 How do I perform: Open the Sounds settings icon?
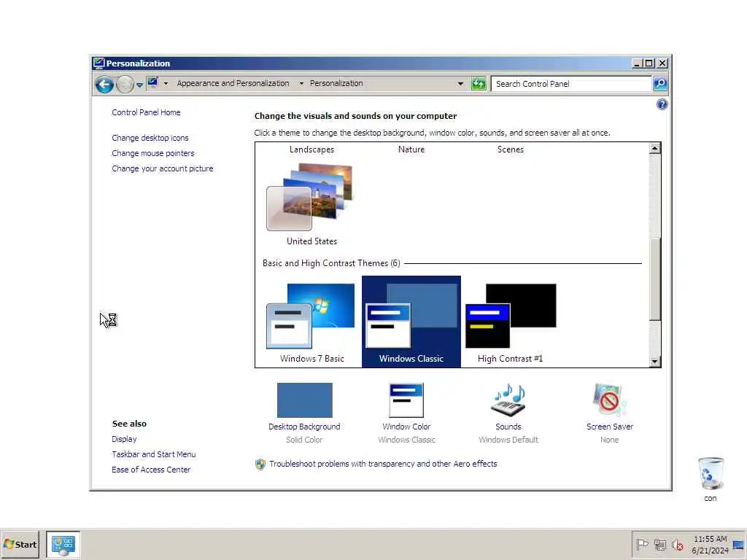(x=508, y=400)
